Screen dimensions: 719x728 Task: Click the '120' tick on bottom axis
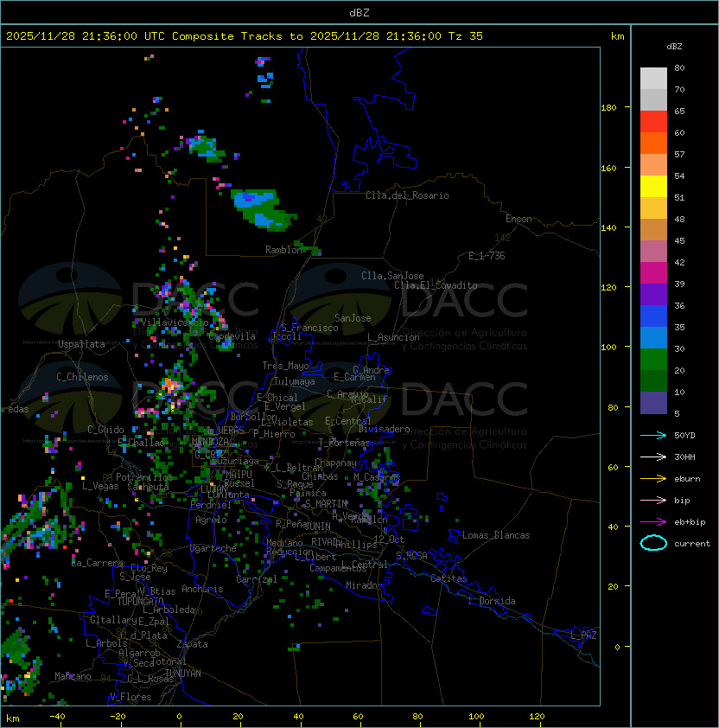pyautogui.click(x=537, y=717)
